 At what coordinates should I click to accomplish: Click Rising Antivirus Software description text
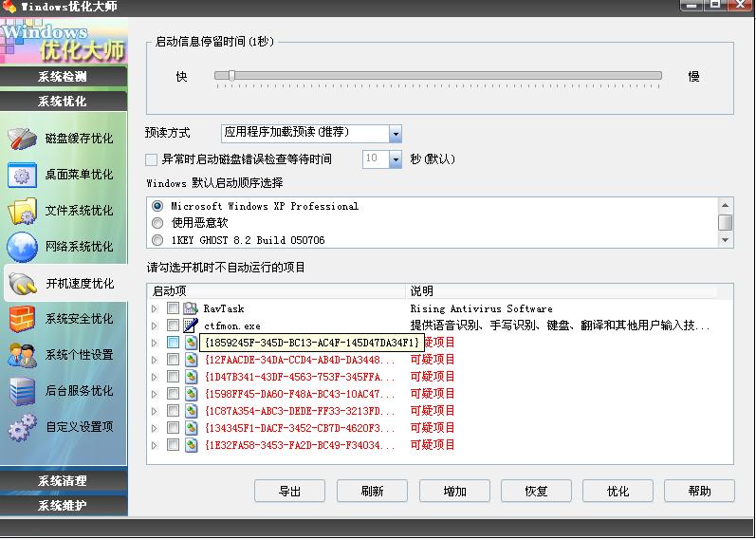click(481, 308)
